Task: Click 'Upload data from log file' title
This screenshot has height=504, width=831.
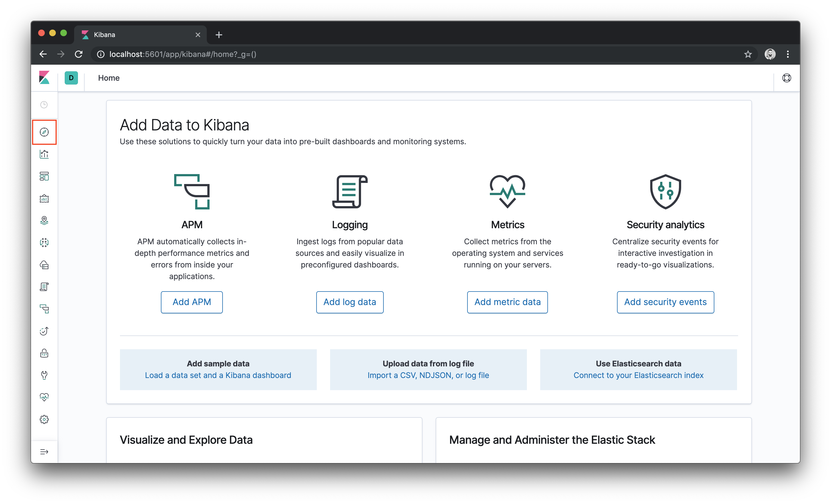Action: (x=428, y=363)
